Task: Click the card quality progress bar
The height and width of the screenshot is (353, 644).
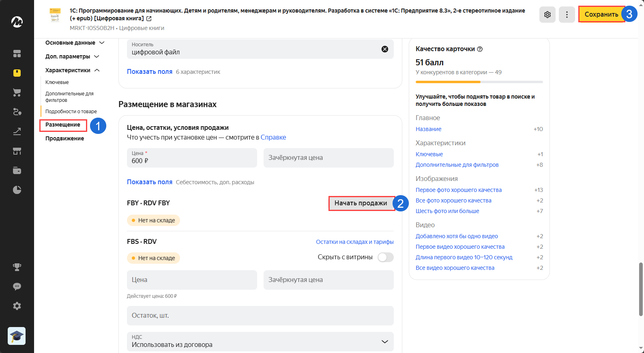Action: [479, 82]
